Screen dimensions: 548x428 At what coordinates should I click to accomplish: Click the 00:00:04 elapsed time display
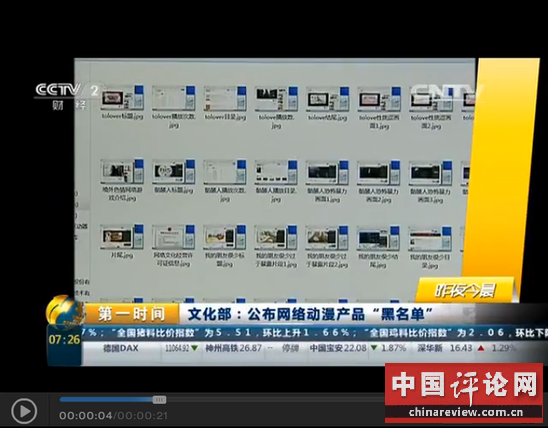tap(85, 416)
